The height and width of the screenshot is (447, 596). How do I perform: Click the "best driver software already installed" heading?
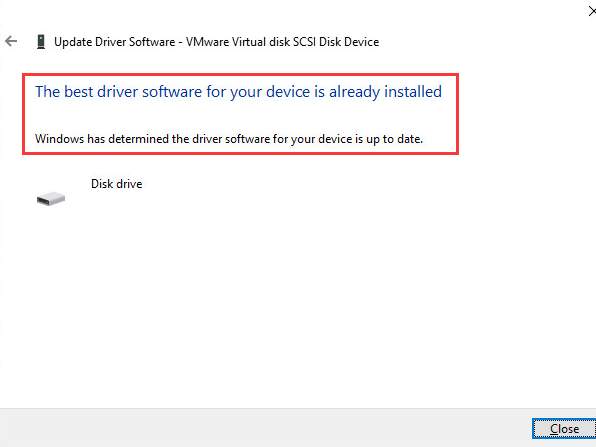click(x=238, y=92)
